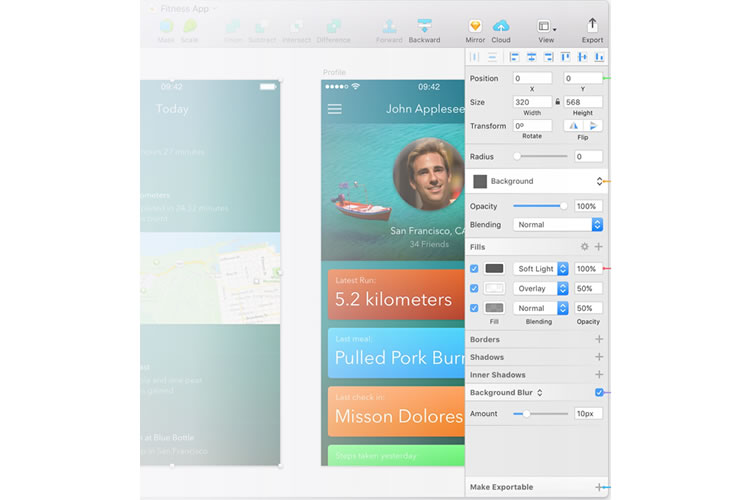Click the Soft Light fill color swatch
The image size is (750, 500).
coord(494,269)
